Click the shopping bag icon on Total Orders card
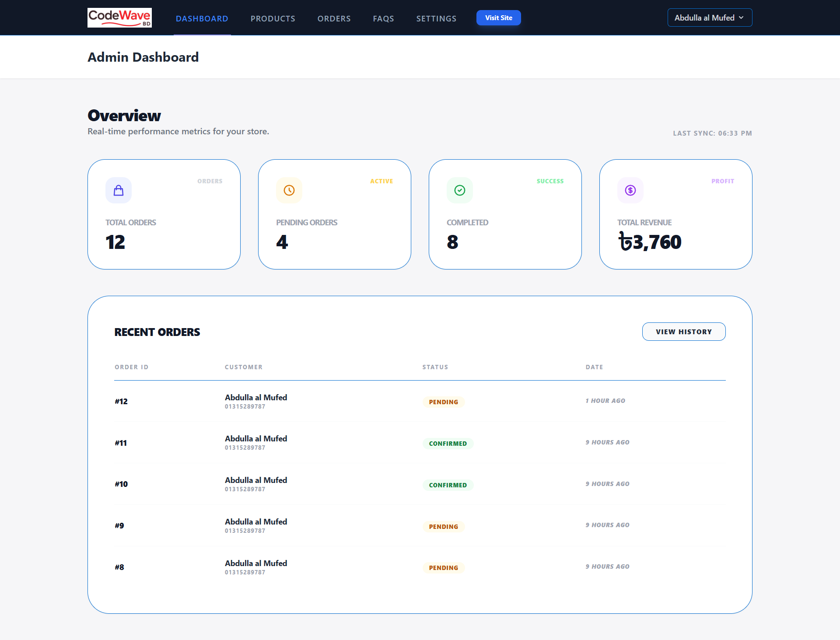 [118, 190]
